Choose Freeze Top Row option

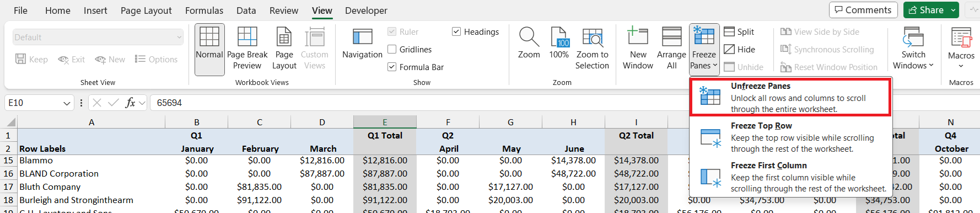tap(790, 137)
